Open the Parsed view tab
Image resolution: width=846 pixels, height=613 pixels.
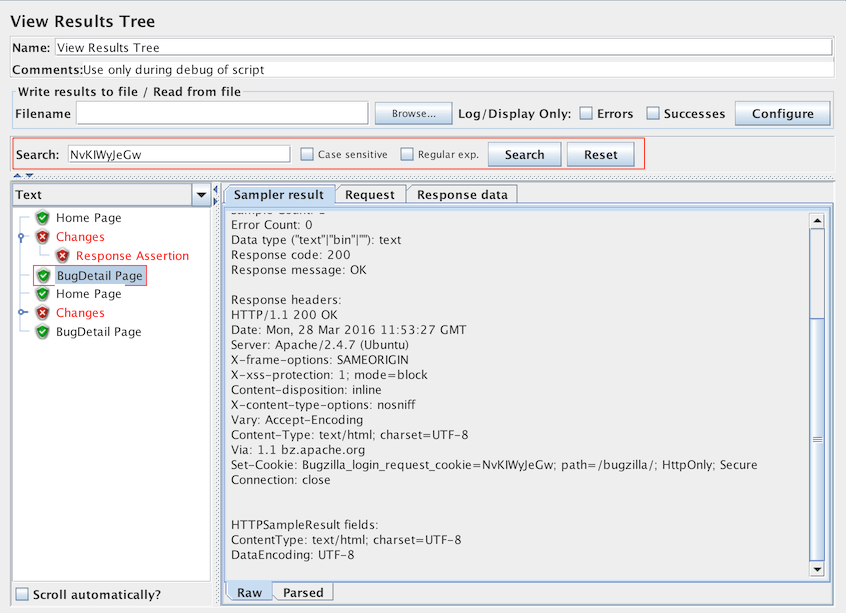[302, 592]
